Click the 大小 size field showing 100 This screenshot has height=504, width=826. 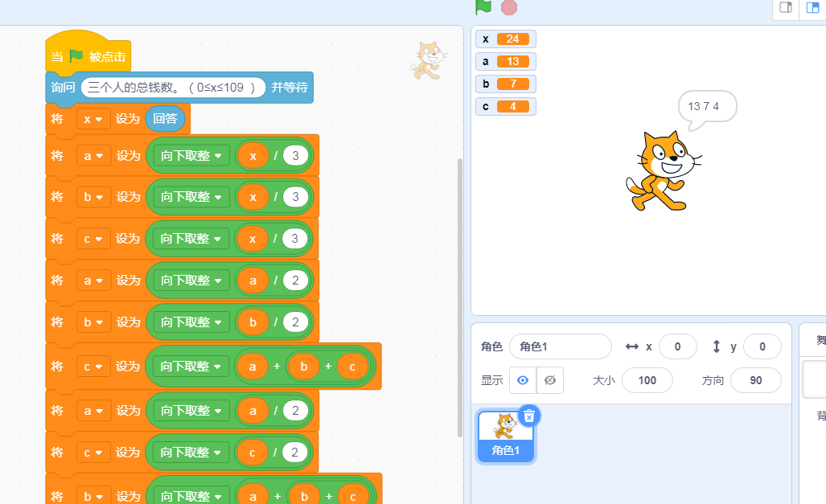[x=647, y=379]
